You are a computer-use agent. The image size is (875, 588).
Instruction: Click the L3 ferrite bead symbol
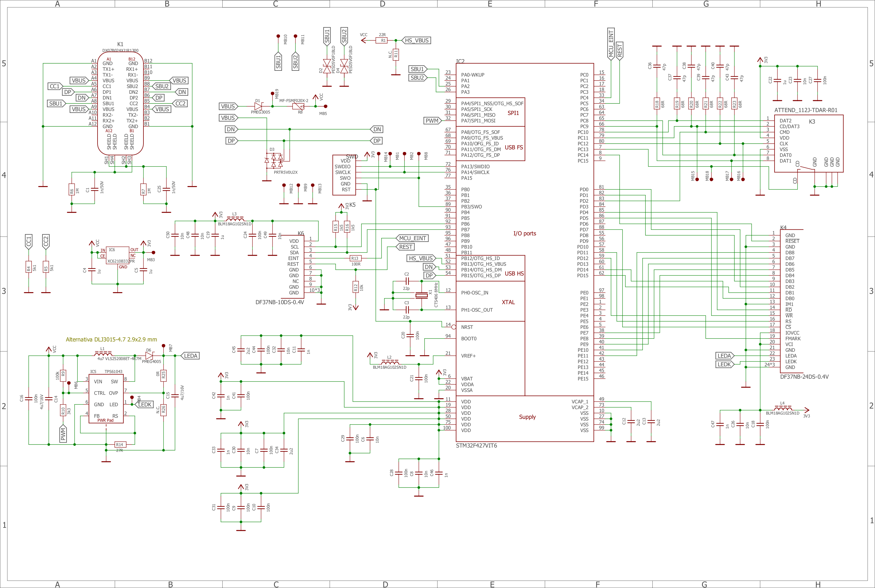tap(235, 219)
